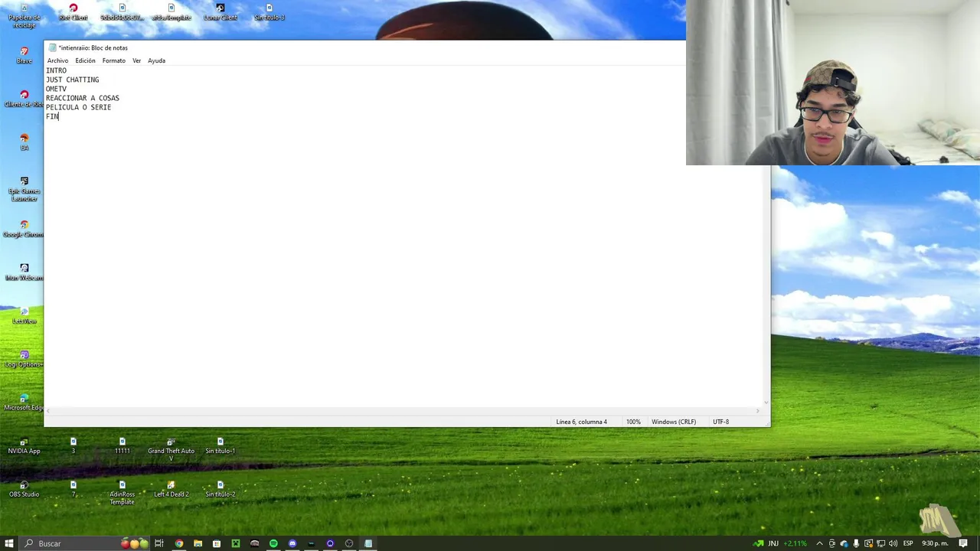Click the 100% zoom status entry

coord(633,422)
